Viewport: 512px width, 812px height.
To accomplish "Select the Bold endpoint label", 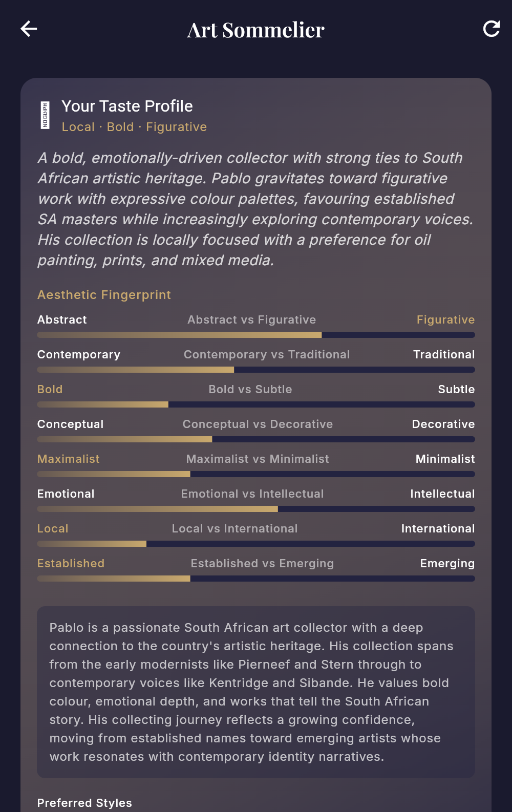I will tap(50, 389).
